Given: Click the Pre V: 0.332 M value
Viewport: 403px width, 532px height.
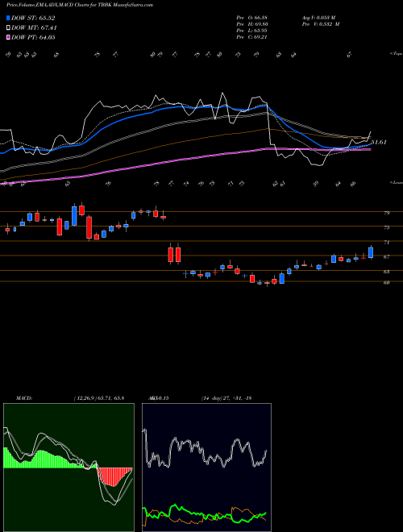Looking at the screenshot, I should pos(322,24).
